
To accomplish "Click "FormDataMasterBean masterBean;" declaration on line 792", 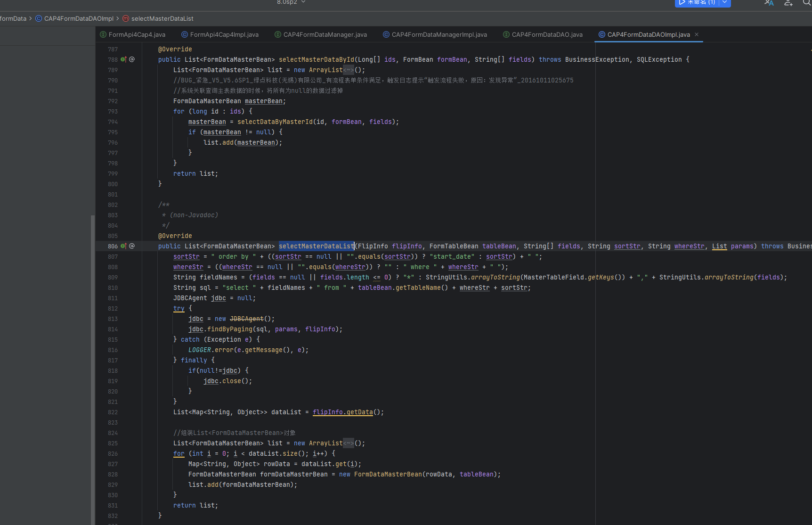I will tap(230, 101).
